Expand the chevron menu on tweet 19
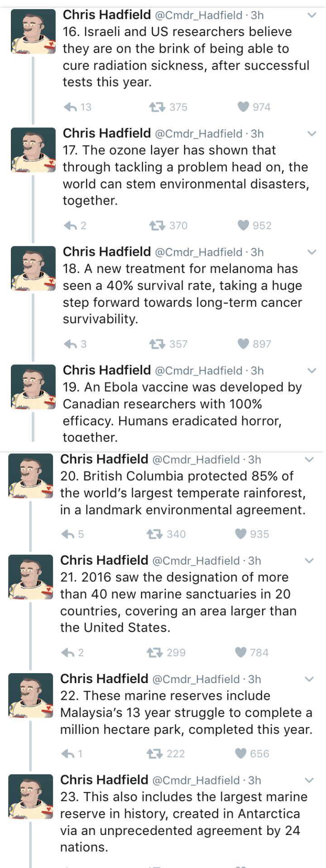The image size is (326, 868). 312,371
